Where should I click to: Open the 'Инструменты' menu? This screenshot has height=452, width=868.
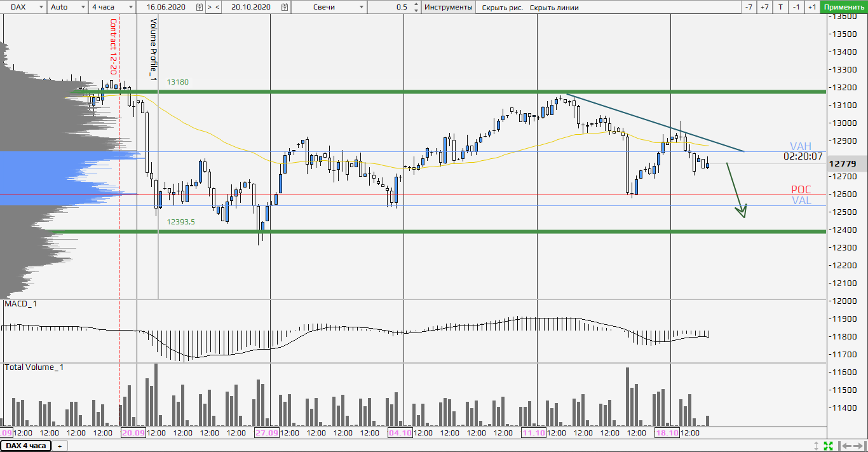(x=448, y=7)
